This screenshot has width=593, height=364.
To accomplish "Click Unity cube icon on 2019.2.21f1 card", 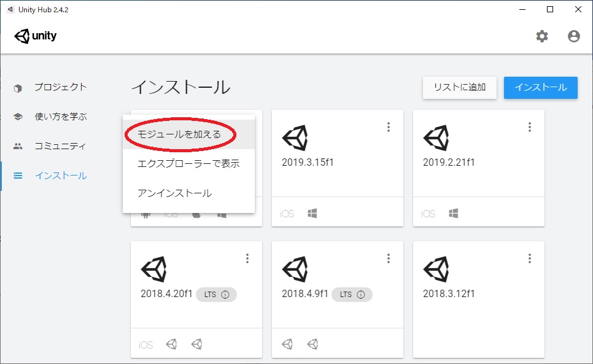I will coord(436,138).
